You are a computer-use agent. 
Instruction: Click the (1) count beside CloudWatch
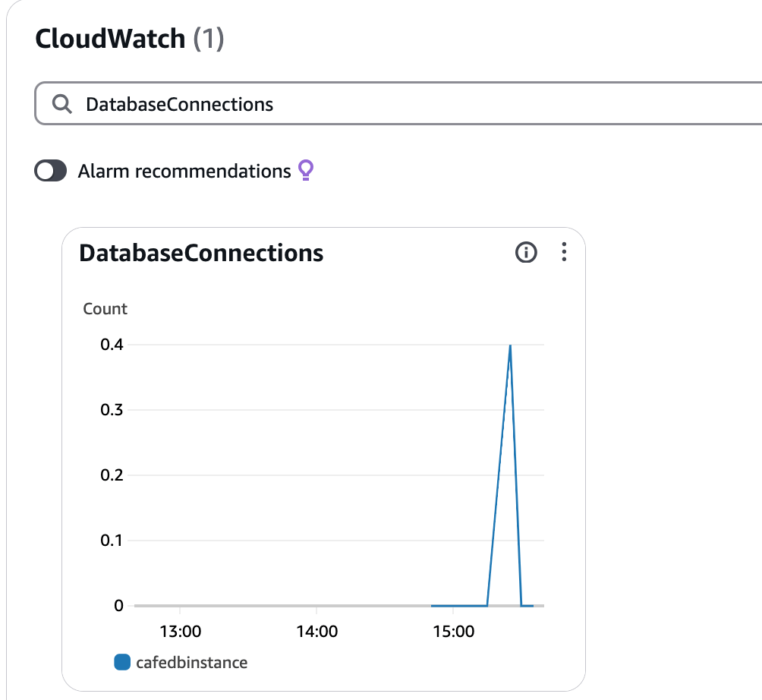click(208, 39)
